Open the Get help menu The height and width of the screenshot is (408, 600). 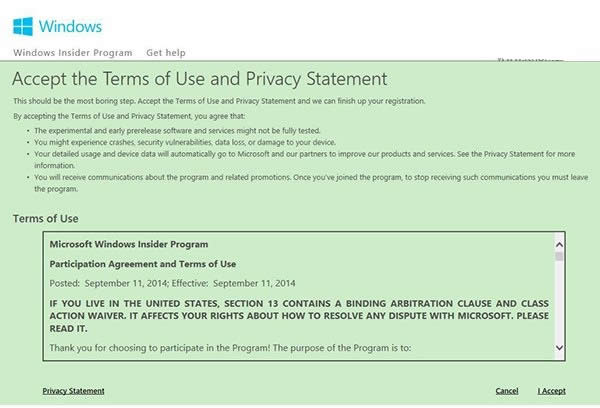click(x=166, y=53)
